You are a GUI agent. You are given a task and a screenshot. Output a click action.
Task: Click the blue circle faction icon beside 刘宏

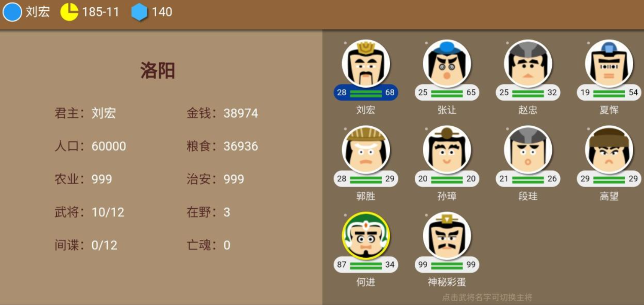pyautogui.click(x=12, y=12)
